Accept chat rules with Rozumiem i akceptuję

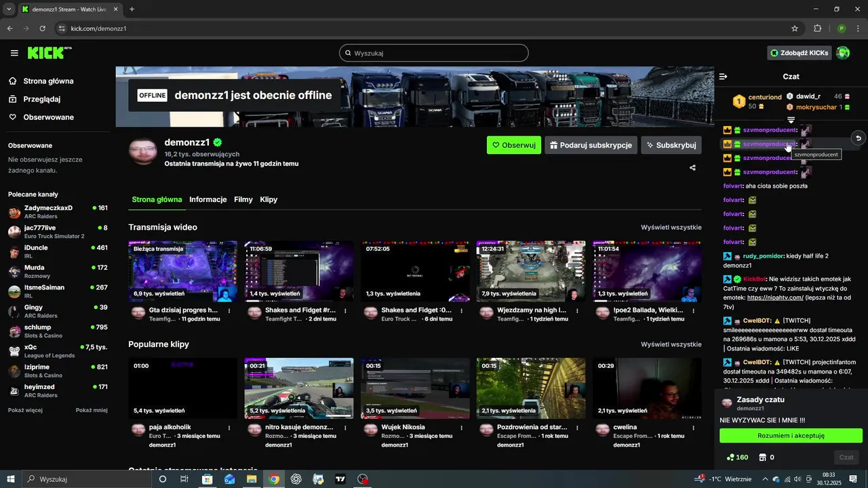[791, 436]
